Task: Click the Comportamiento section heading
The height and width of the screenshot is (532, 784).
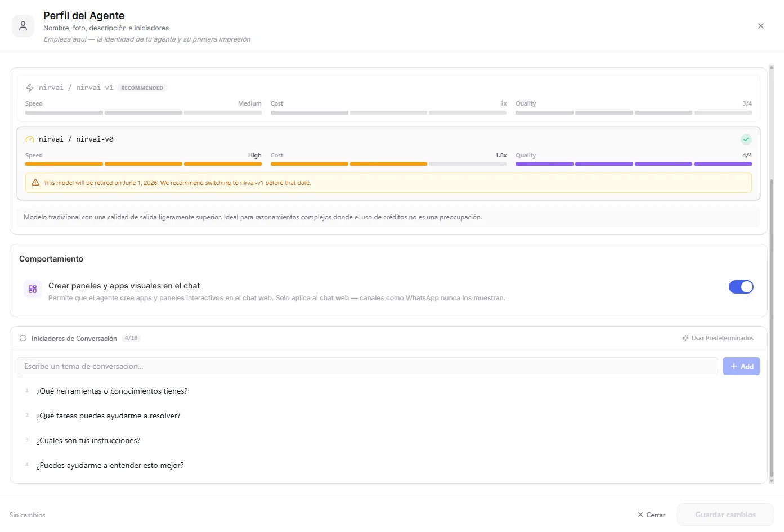Action: 51,259
